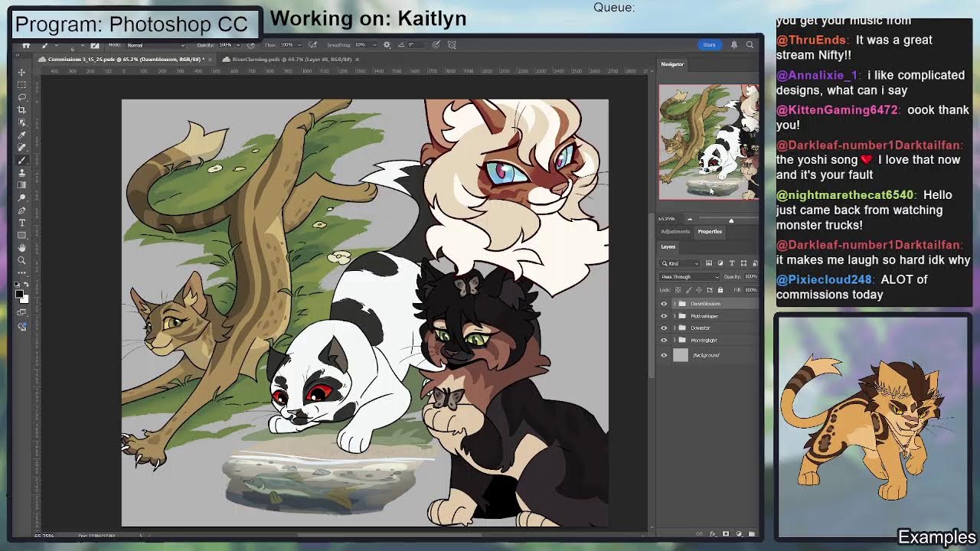This screenshot has width=980, height=551.
Task: Open the Adjustments panel tab
Action: click(675, 231)
